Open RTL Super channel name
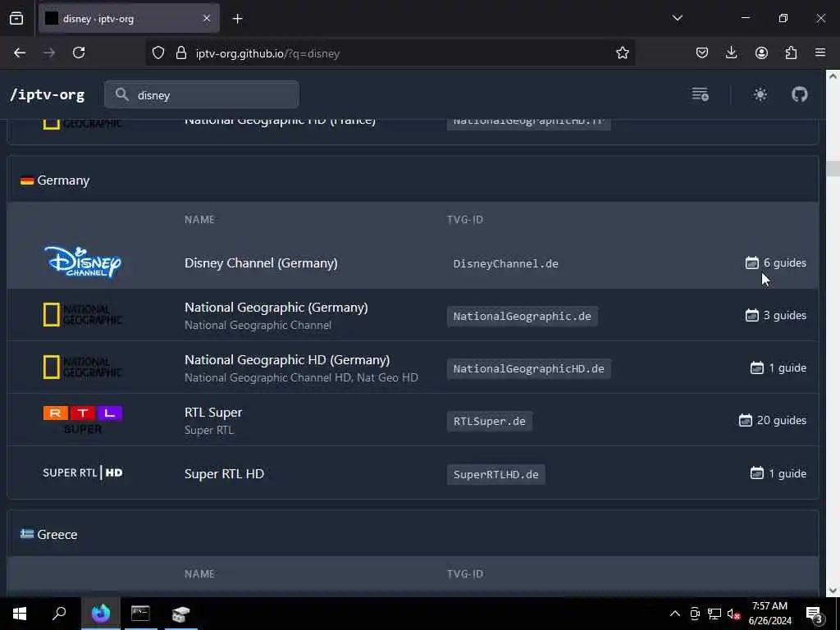840x630 pixels. [x=213, y=413]
